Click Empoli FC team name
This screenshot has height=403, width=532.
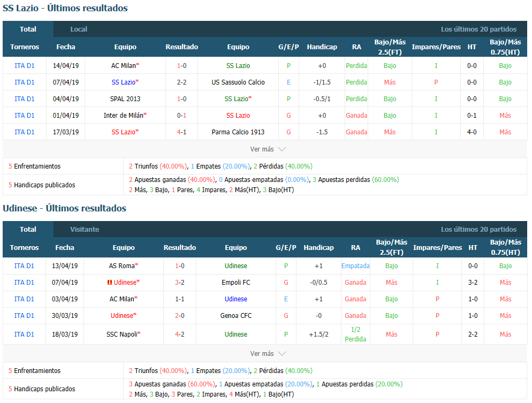click(x=236, y=283)
